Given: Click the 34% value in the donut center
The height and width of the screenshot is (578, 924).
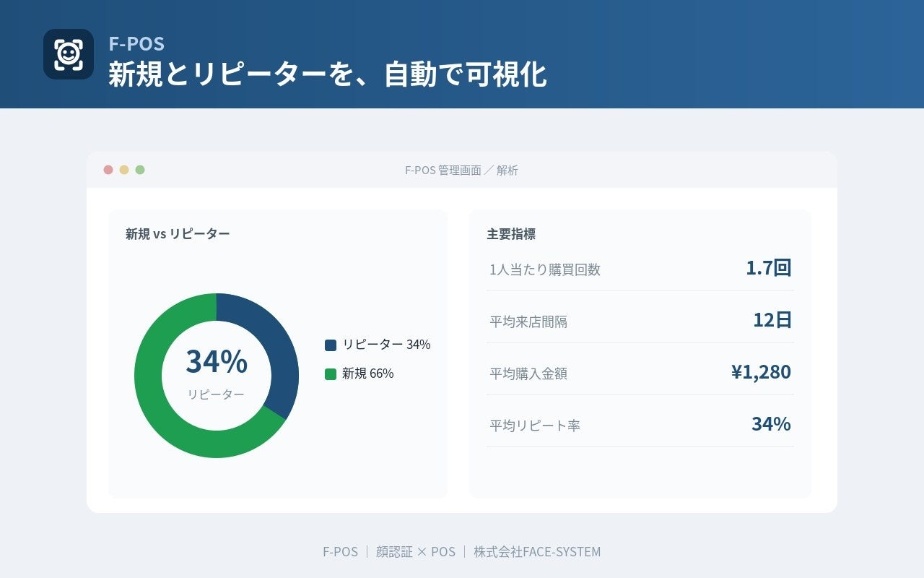Looking at the screenshot, I should 217,361.
